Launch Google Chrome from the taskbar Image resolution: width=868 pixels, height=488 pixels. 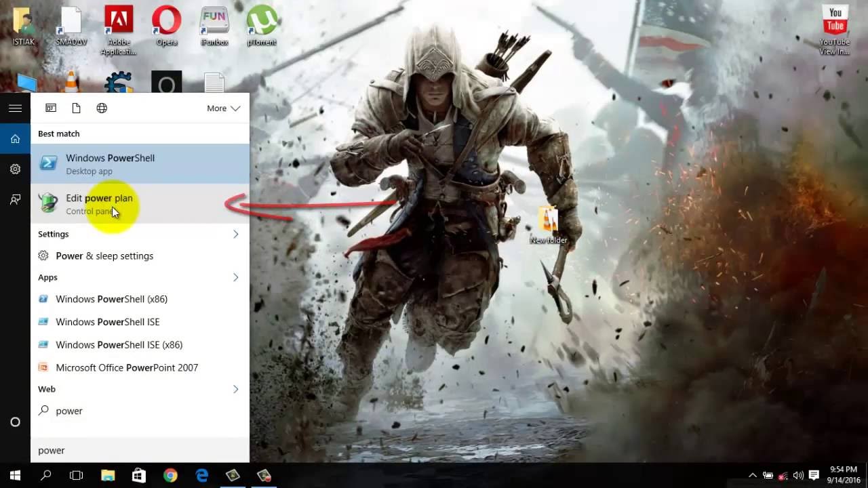(x=170, y=476)
